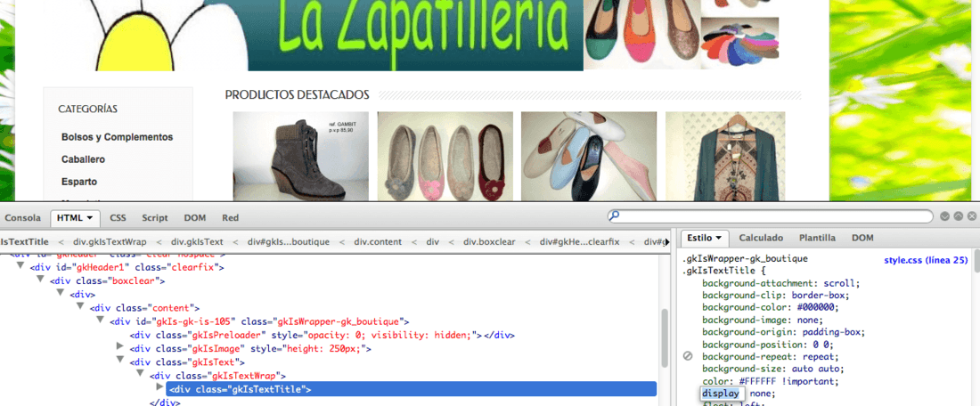Click the disable-property icon beside background-repeat
Viewport: 980px width, 406px height.
point(688,357)
